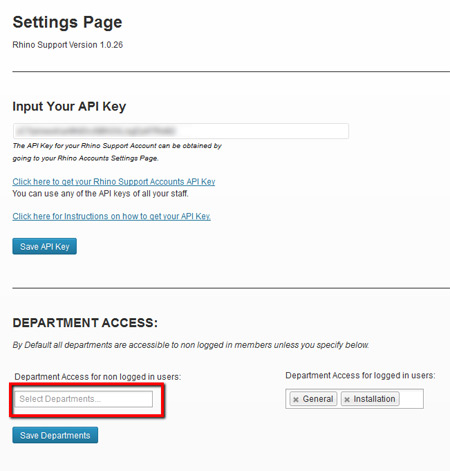Click label Department Access for logged in users
Screen dimensions: 450x471
point(360,375)
